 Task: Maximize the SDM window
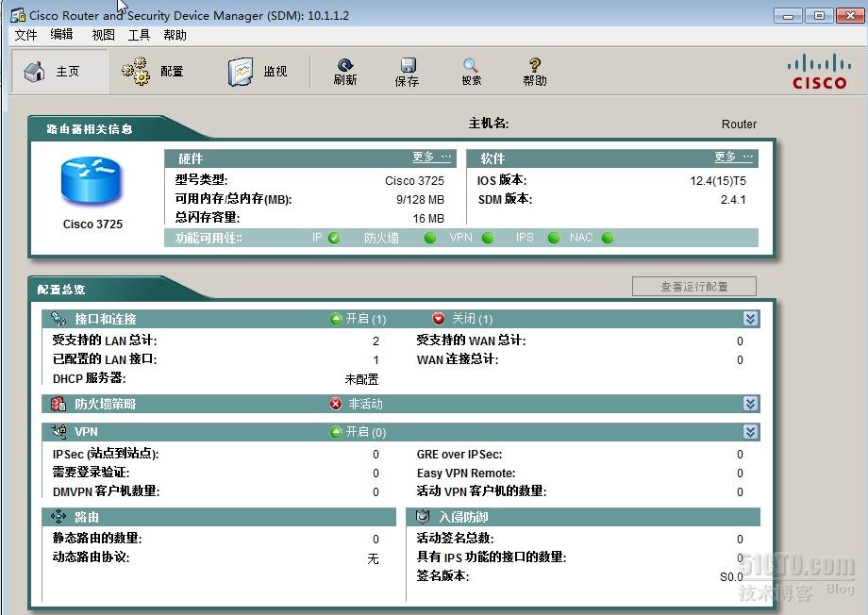tap(819, 15)
